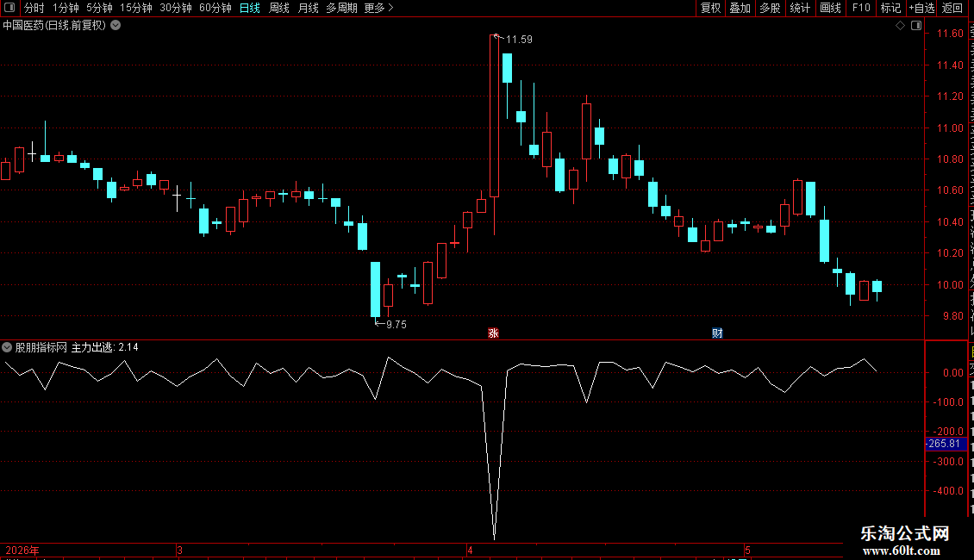Select the 15分钟 period
The height and width of the screenshot is (560, 974).
[x=136, y=8]
